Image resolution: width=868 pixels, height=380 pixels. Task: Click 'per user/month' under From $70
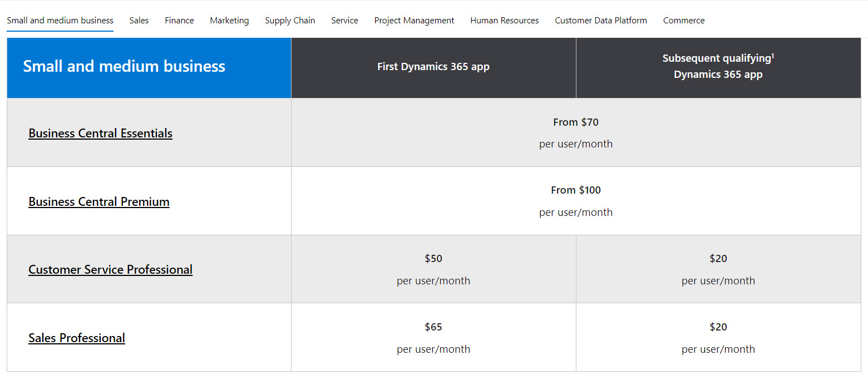click(576, 144)
